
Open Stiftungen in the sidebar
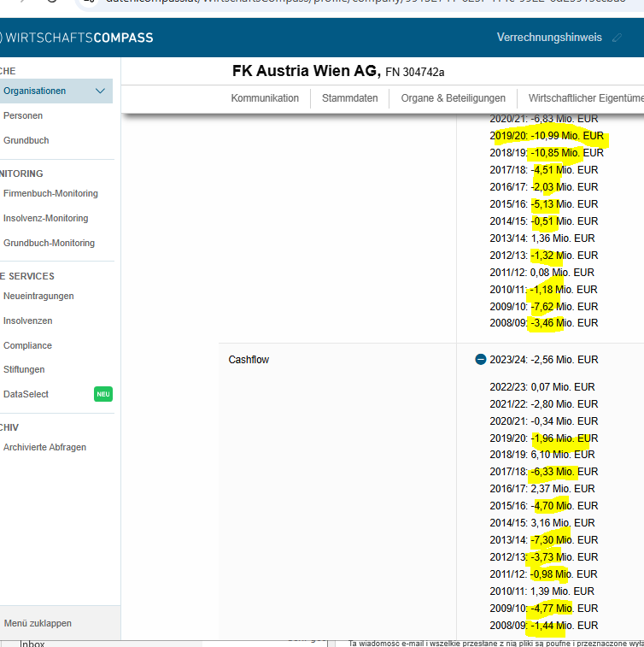point(24,370)
